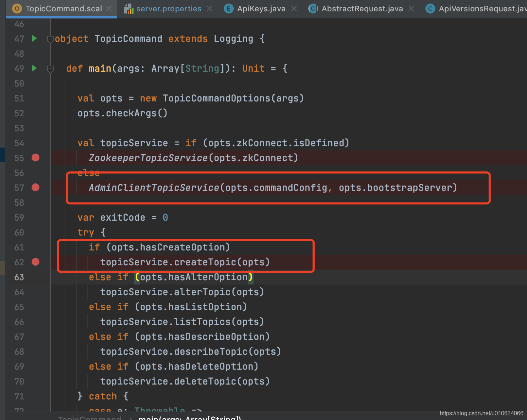Close the ApiKeys.java tab

coord(294,9)
